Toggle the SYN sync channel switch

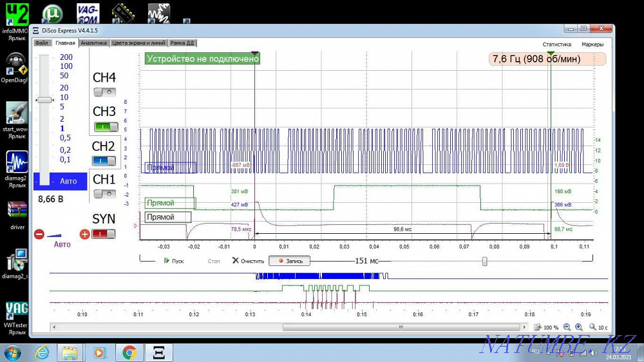(x=104, y=233)
